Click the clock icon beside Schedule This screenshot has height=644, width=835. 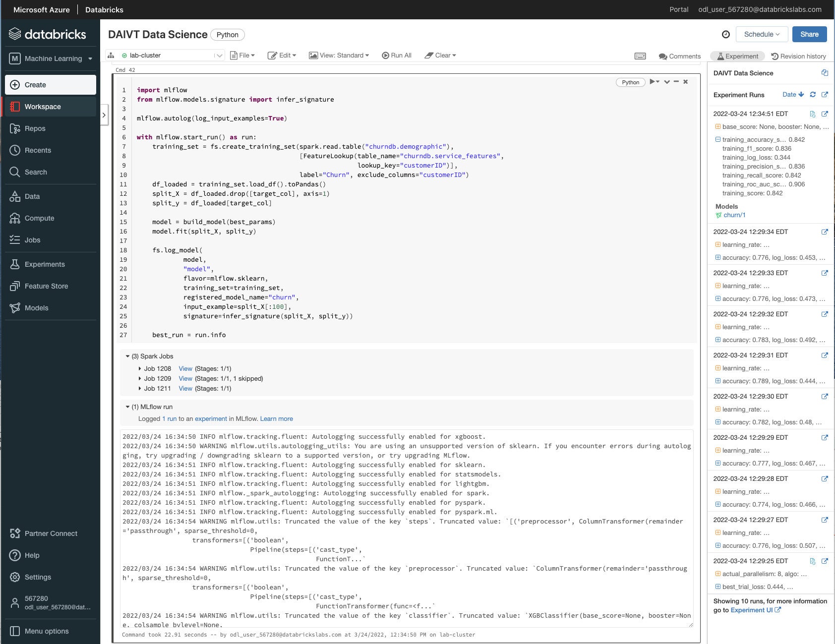coord(725,34)
